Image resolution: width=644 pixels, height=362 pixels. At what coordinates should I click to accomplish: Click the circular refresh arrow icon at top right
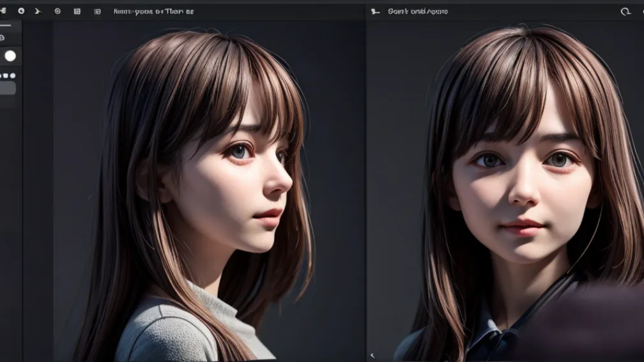coord(625,11)
